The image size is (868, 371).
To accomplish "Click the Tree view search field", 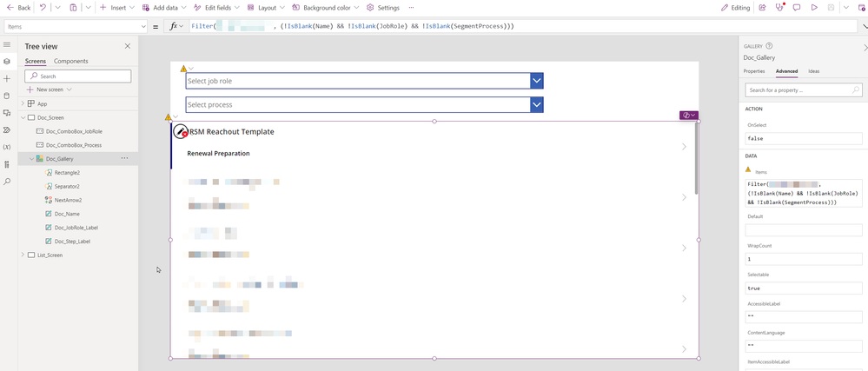I will point(78,76).
